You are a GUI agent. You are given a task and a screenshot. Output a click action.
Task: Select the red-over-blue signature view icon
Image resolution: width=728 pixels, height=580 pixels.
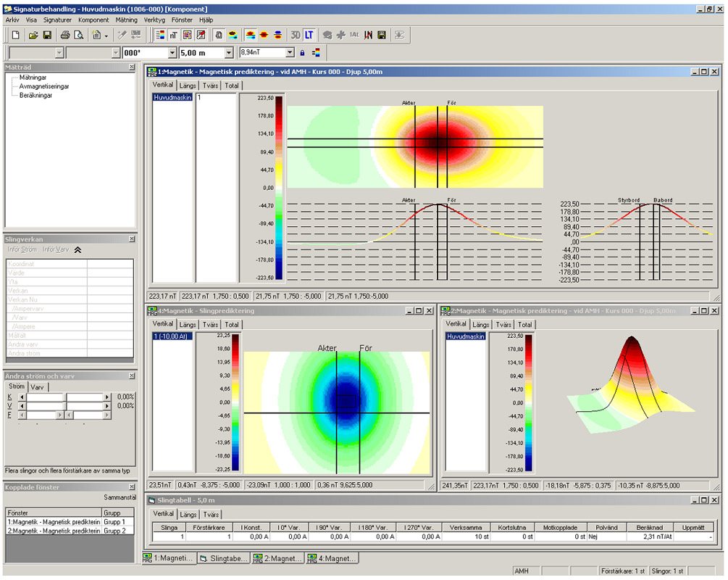tap(277, 35)
